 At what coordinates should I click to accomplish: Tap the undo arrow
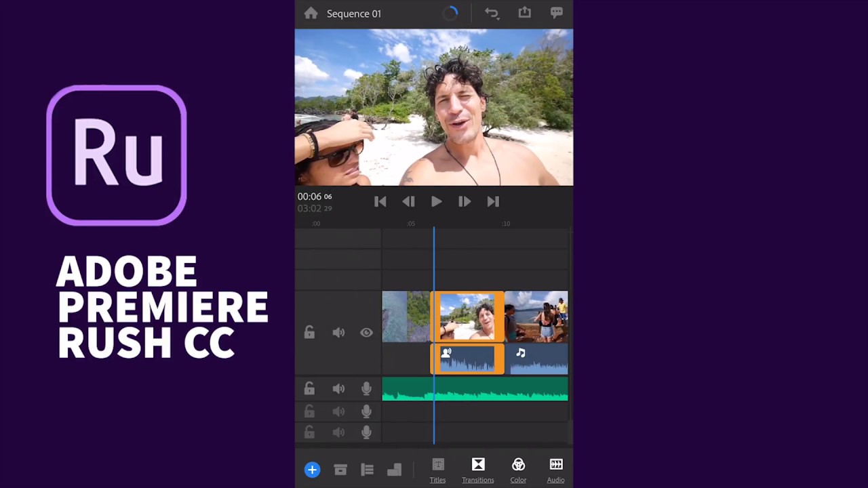click(492, 12)
